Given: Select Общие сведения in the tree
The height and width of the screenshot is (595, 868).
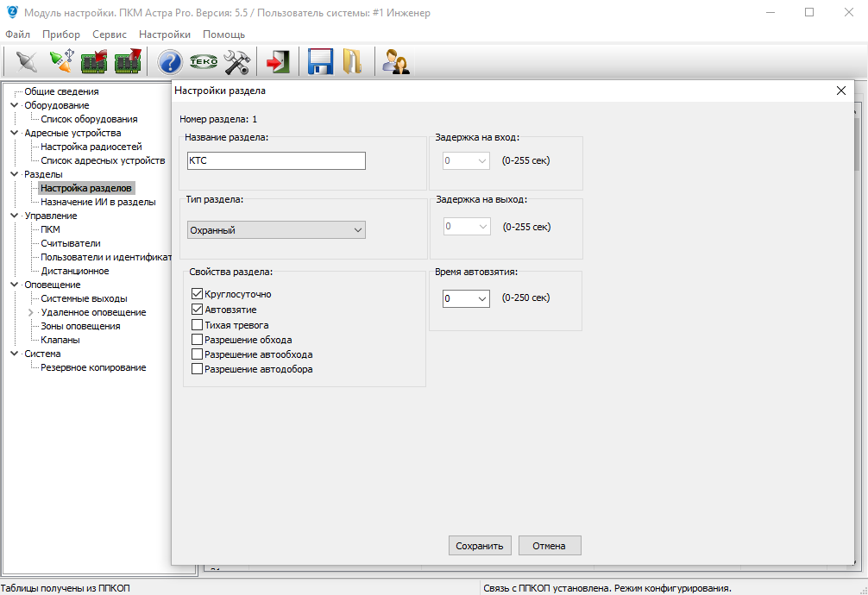Looking at the screenshot, I should tap(61, 91).
